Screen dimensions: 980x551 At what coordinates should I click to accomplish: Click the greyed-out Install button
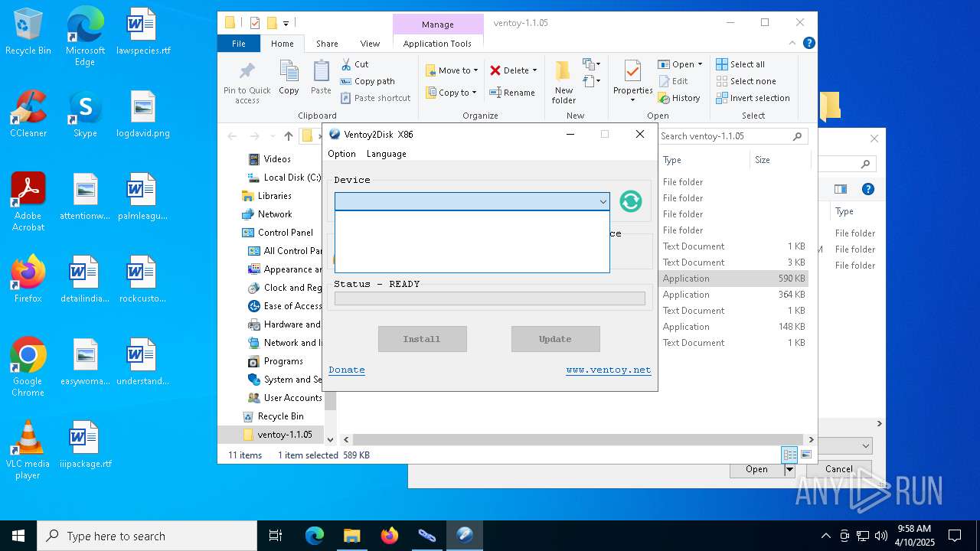[x=422, y=339]
